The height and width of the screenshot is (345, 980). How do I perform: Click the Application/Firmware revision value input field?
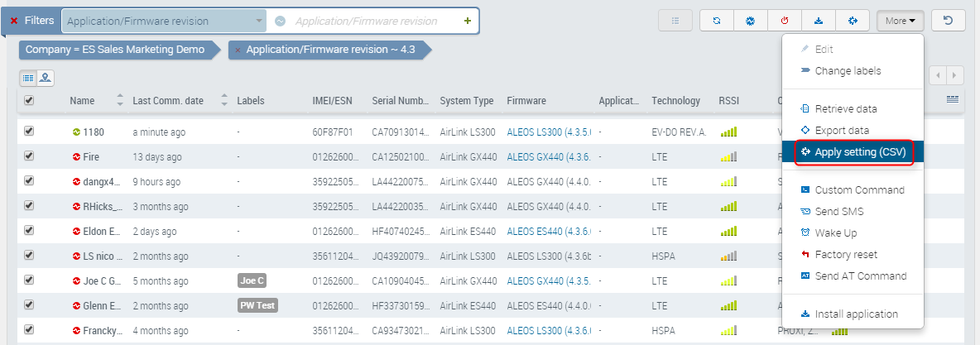pyautogui.click(x=372, y=21)
